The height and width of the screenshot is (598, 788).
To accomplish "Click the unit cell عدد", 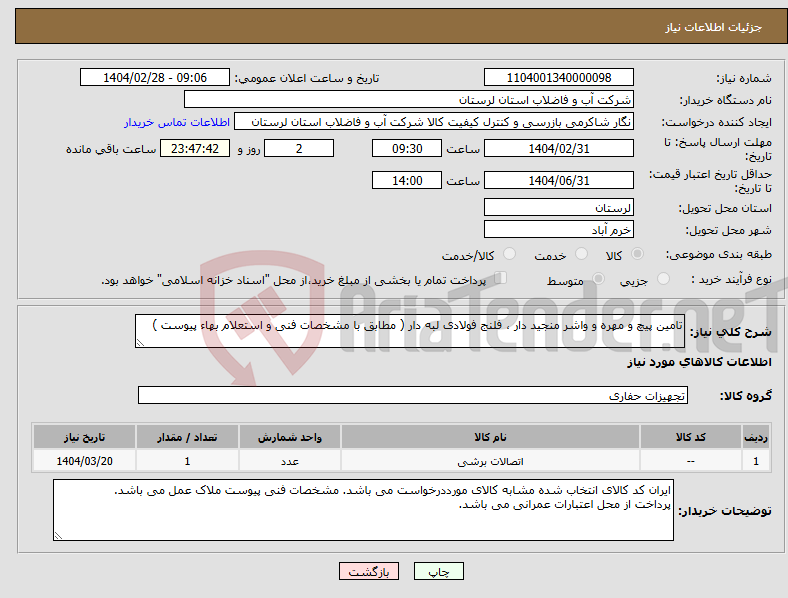I will [290, 461].
